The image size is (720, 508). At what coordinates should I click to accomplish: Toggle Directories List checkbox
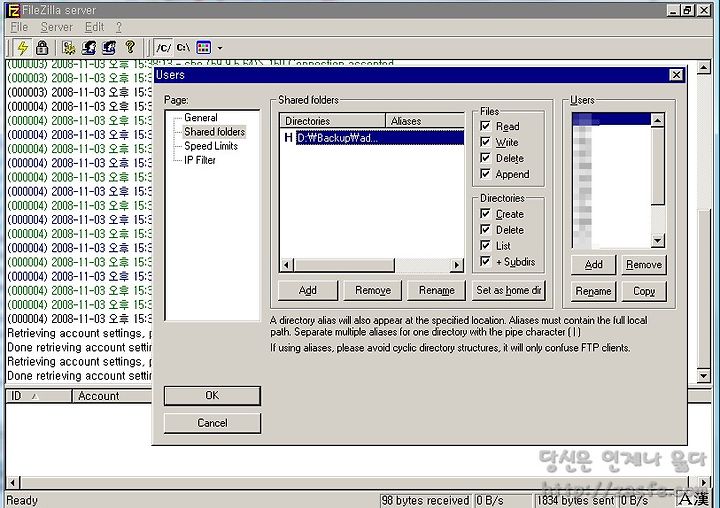point(485,245)
